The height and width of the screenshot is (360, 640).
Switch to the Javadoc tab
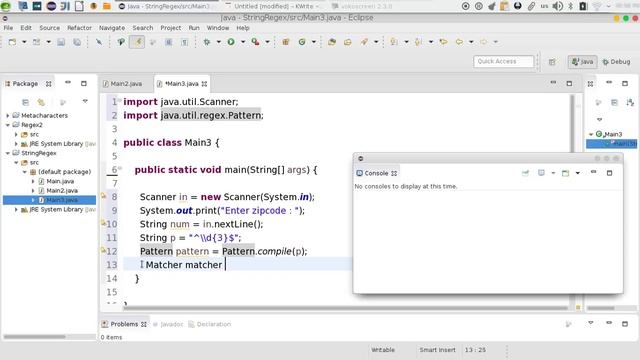[168, 324]
